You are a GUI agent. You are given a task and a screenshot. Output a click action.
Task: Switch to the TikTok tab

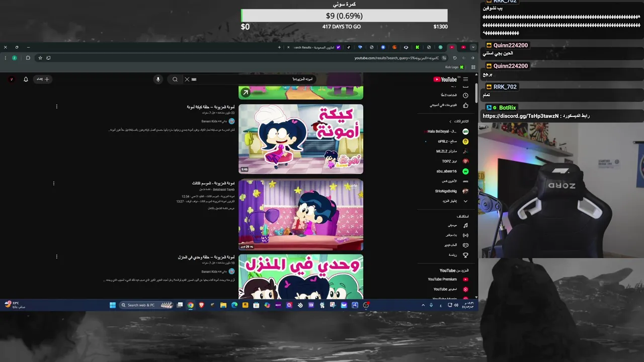[349, 47]
